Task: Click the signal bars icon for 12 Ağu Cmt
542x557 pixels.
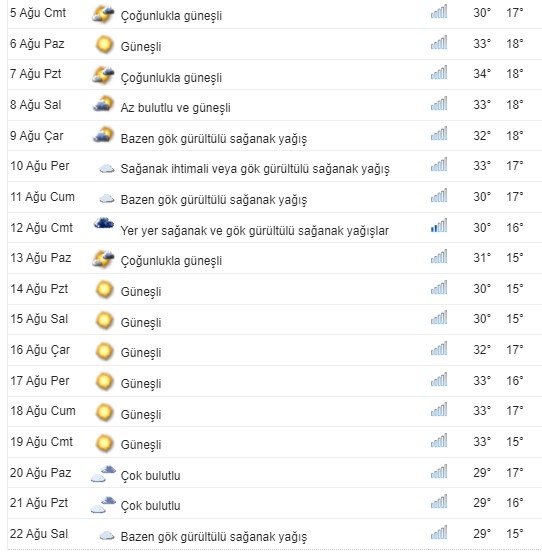Action: [x=439, y=225]
